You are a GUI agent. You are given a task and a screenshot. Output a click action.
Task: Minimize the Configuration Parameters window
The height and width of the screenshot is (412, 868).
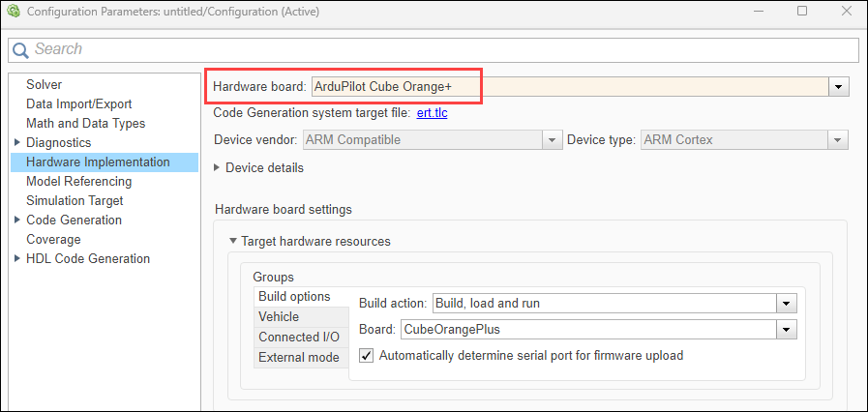tap(758, 11)
